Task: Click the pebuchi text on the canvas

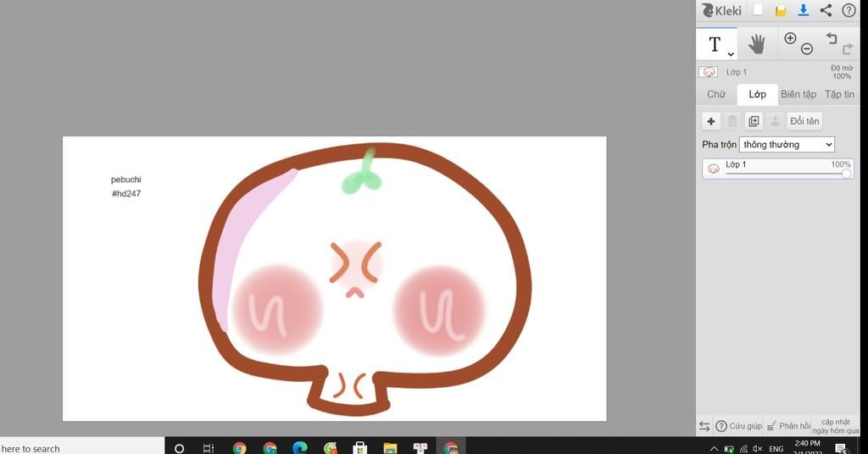Action: [x=125, y=180]
